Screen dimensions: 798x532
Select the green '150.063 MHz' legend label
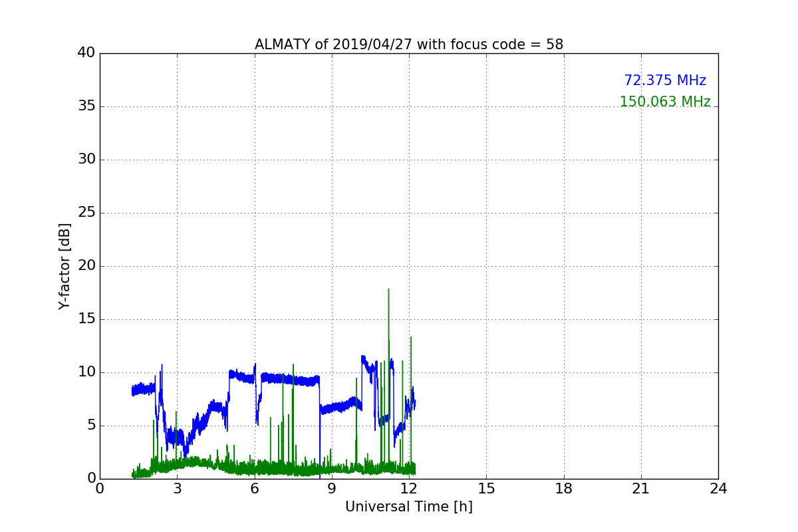point(665,102)
